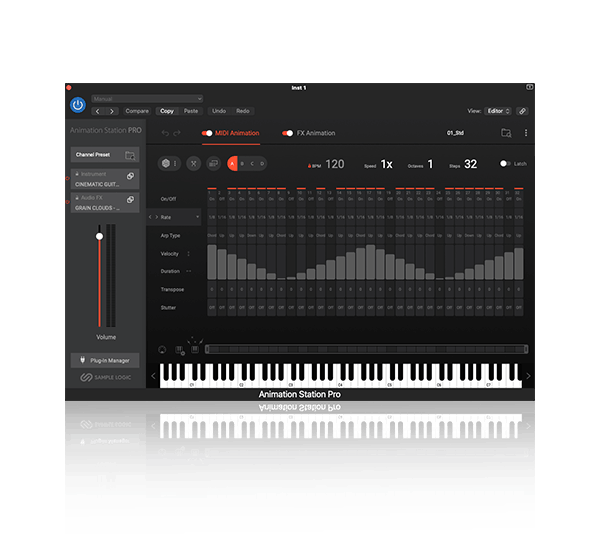Image resolution: width=600 pixels, height=543 pixels.
Task: Click the host link chain icon top right
Action: (522, 111)
